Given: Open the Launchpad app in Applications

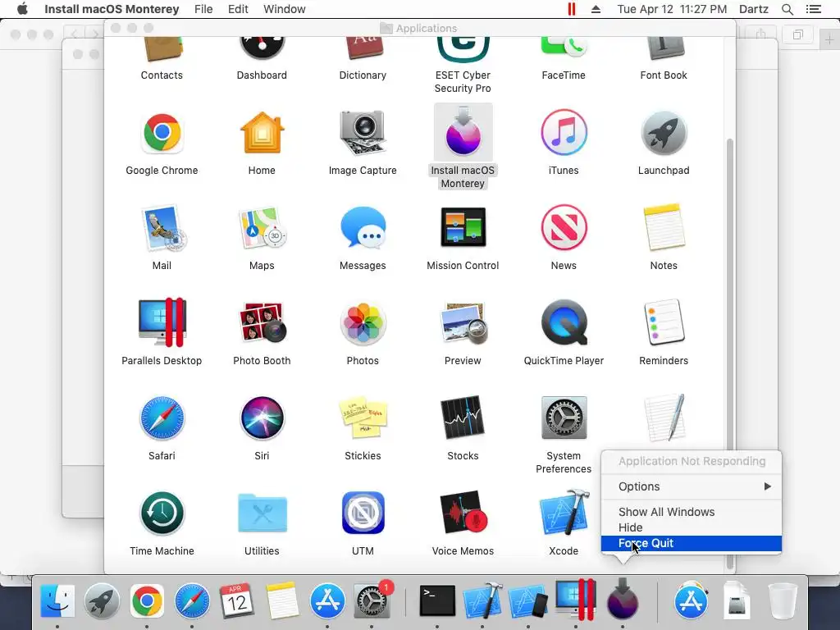Looking at the screenshot, I should [x=664, y=133].
